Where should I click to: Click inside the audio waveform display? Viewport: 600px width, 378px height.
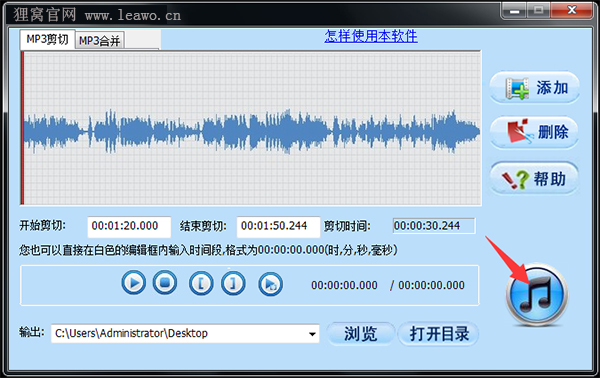pyautogui.click(x=251, y=128)
